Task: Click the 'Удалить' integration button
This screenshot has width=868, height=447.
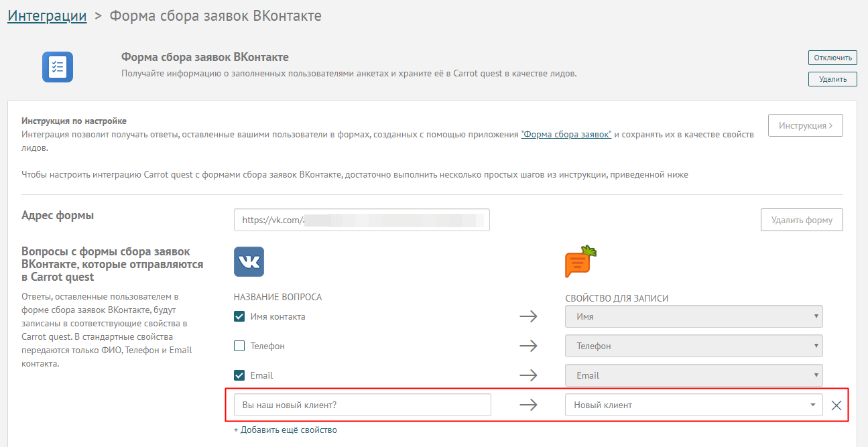Action: click(832, 79)
